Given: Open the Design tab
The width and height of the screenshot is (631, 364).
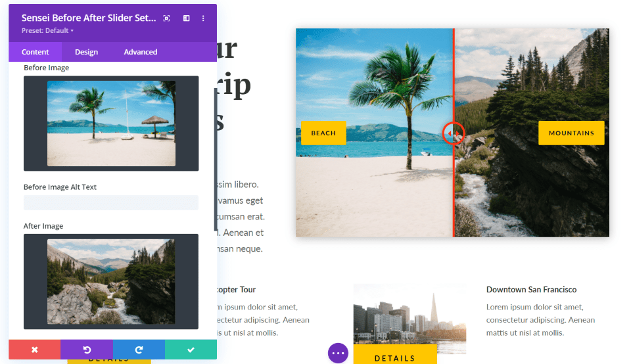Looking at the screenshot, I should 86,52.
